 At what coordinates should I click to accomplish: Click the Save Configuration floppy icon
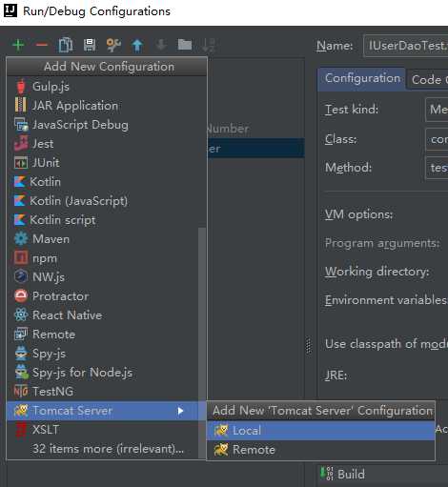(x=90, y=45)
